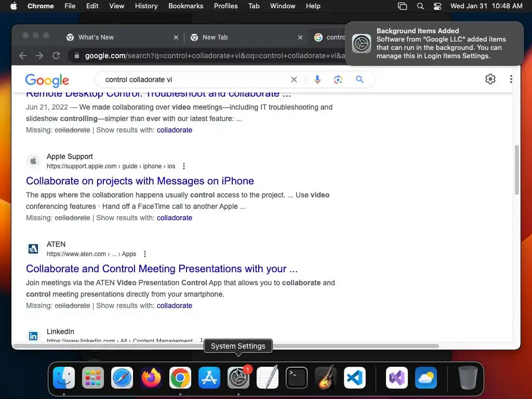Launch Safari from the Dock
This screenshot has width=532, height=399.
(122, 378)
